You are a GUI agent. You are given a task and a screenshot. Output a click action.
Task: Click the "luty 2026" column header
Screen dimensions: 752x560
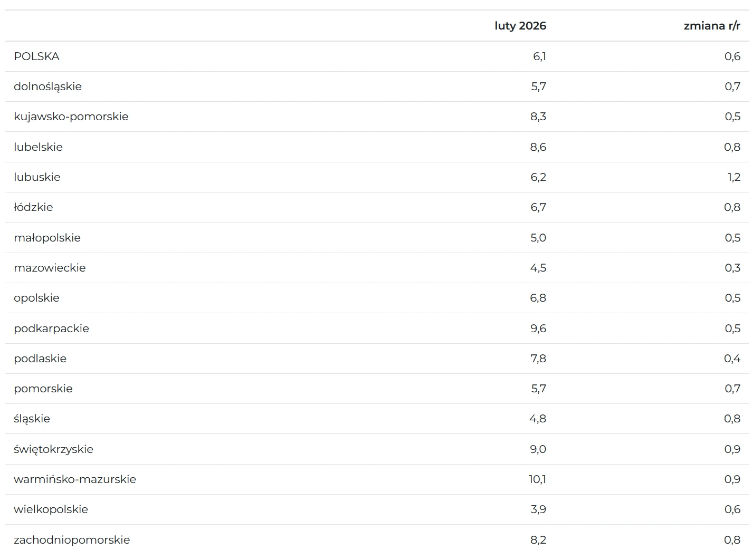pyautogui.click(x=520, y=26)
